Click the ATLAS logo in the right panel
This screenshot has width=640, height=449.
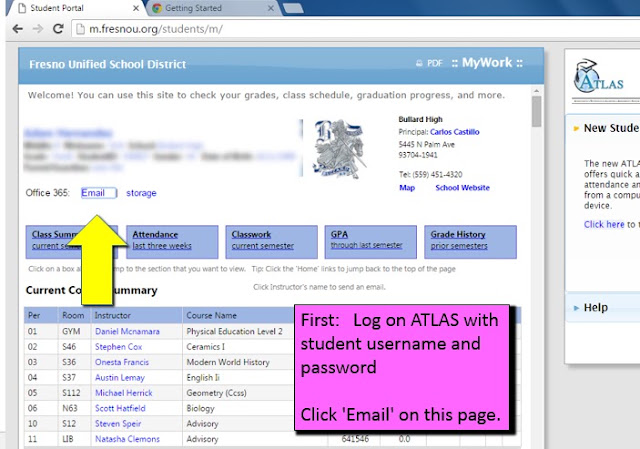pos(598,76)
